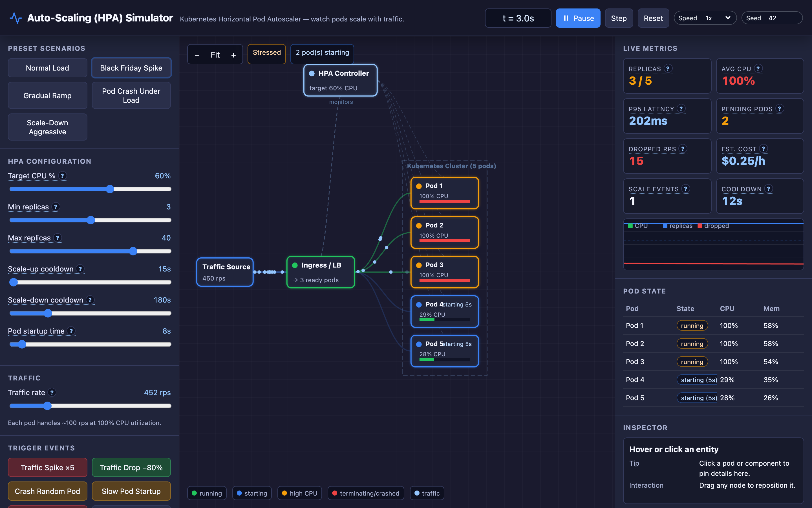Image resolution: width=812 pixels, height=508 pixels.
Task: Open the Scale-down cooldown help icon
Action: pyautogui.click(x=90, y=300)
